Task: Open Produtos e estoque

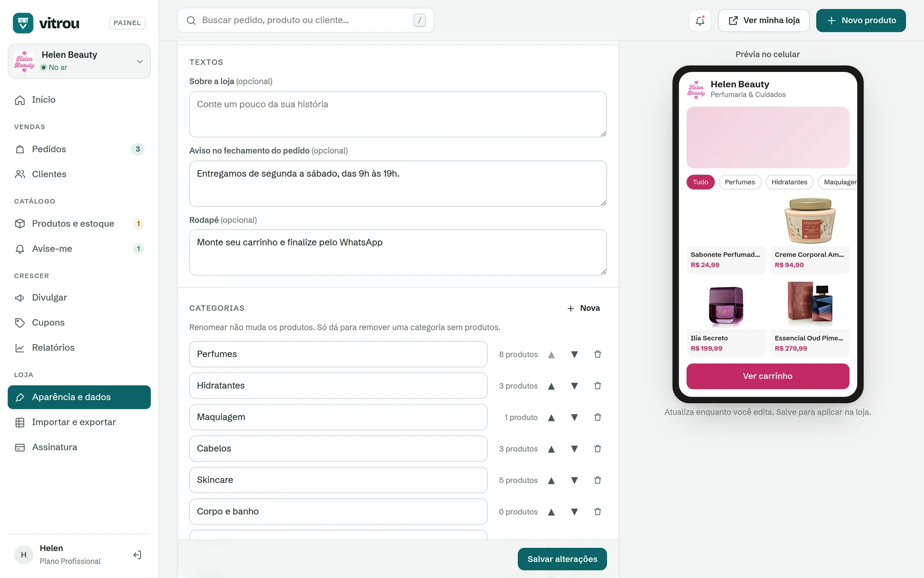Action: click(x=79, y=223)
